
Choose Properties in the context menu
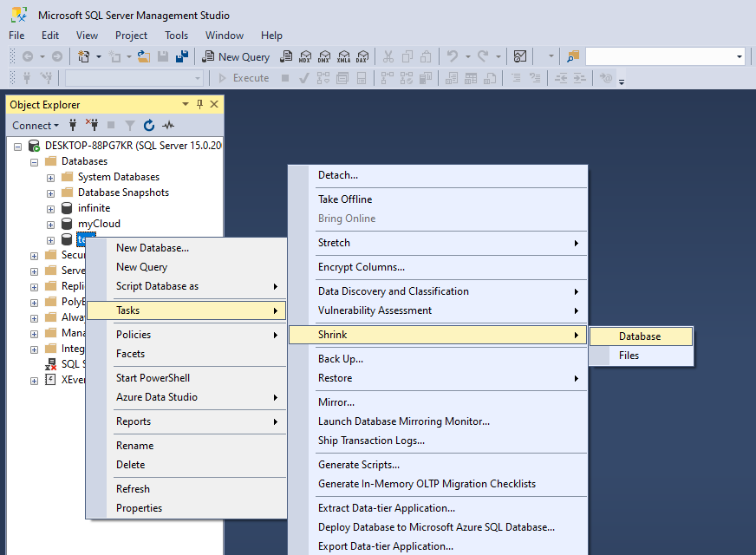click(186, 508)
